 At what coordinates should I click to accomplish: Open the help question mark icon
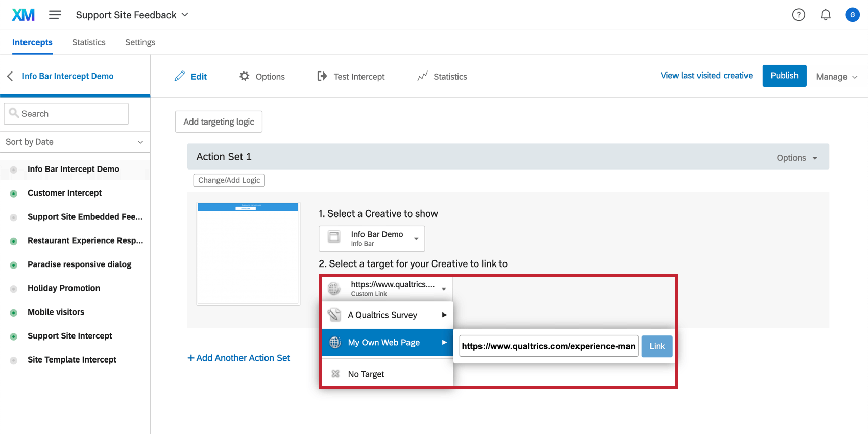pyautogui.click(x=799, y=15)
